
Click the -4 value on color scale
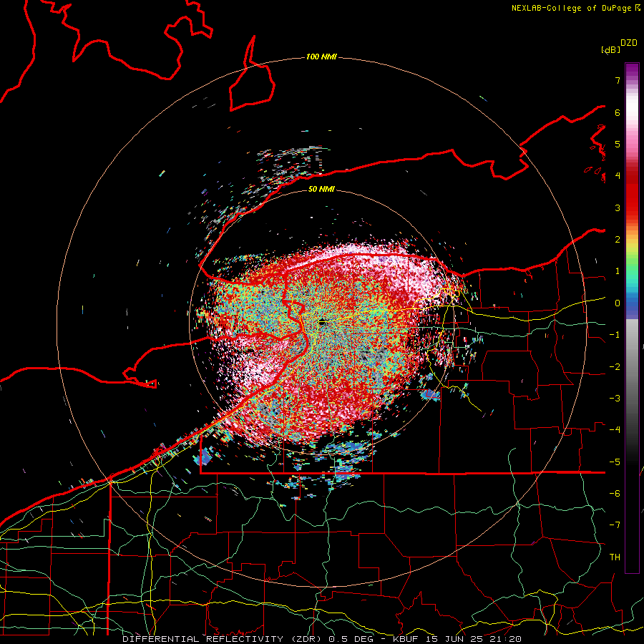pyautogui.click(x=615, y=430)
